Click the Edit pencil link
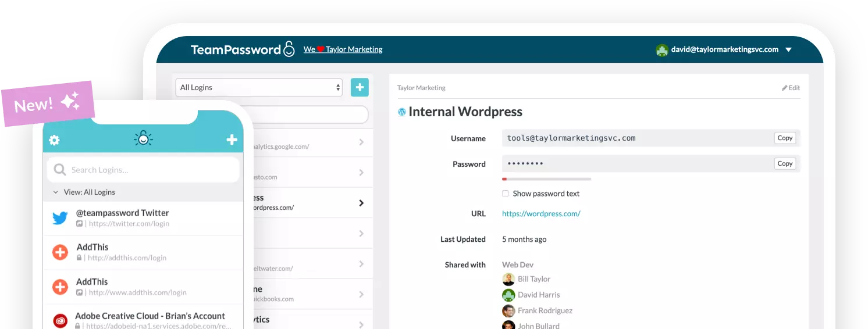The width and height of the screenshot is (868, 329). (791, 88)
